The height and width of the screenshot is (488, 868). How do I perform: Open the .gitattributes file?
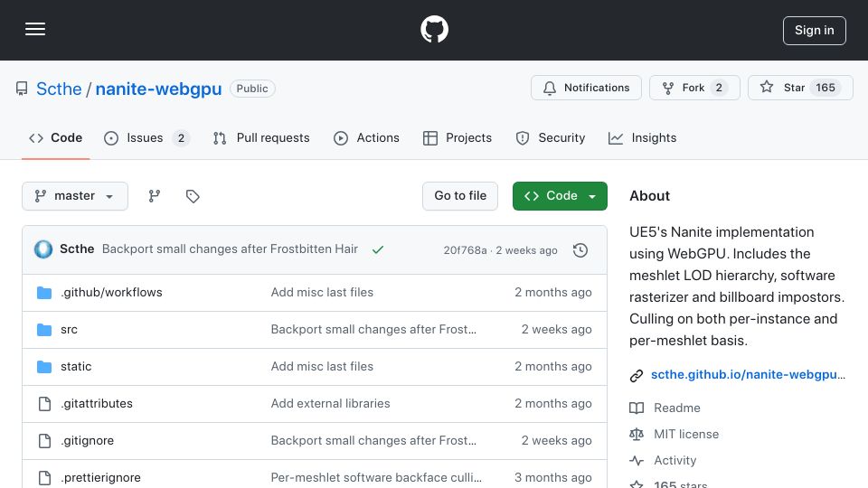pyautogui.click(x=97, y=403)
